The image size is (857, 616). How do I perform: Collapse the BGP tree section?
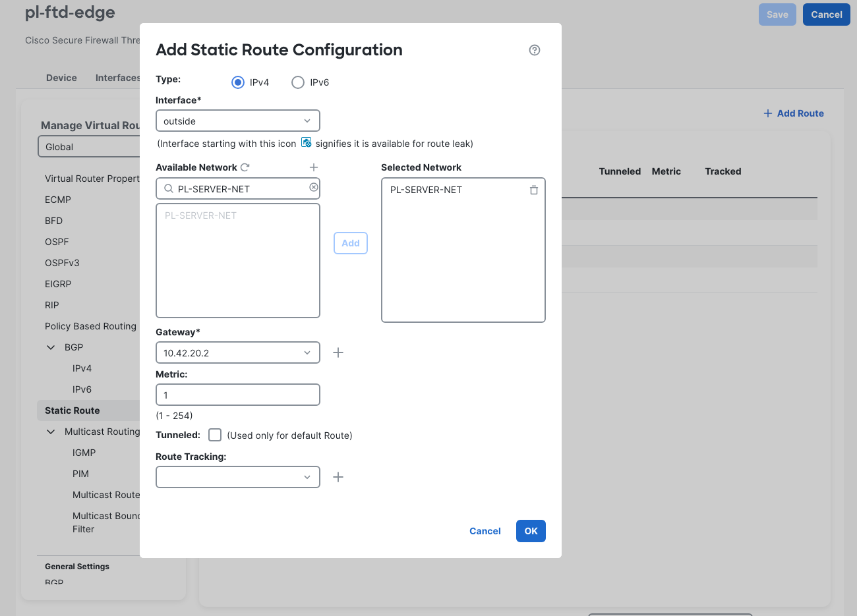pos(51,347)
